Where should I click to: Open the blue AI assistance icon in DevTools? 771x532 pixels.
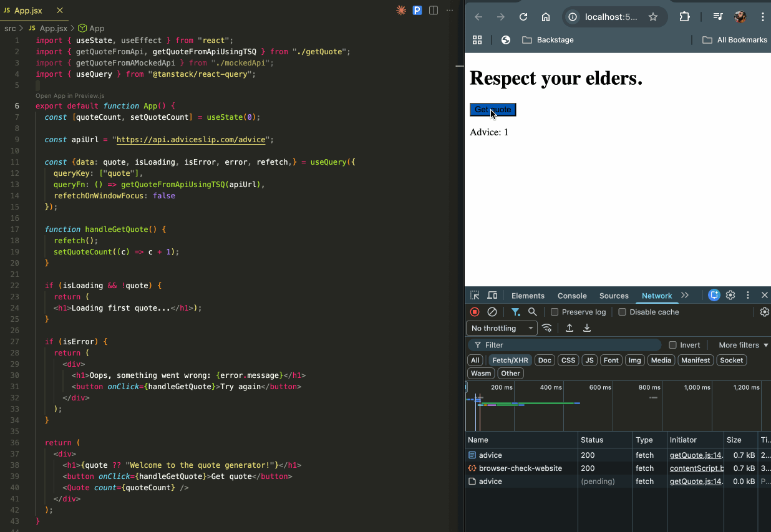714,296
